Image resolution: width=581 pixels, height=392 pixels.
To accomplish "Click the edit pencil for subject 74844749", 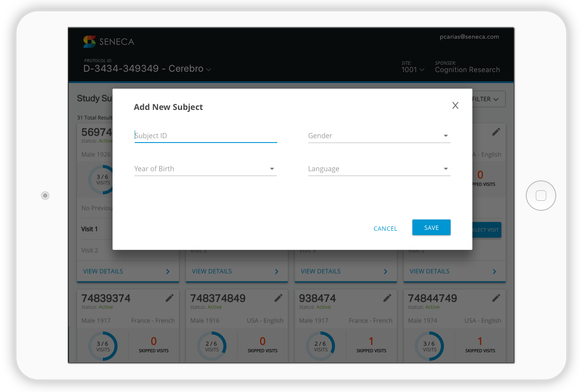I will 496,298.
